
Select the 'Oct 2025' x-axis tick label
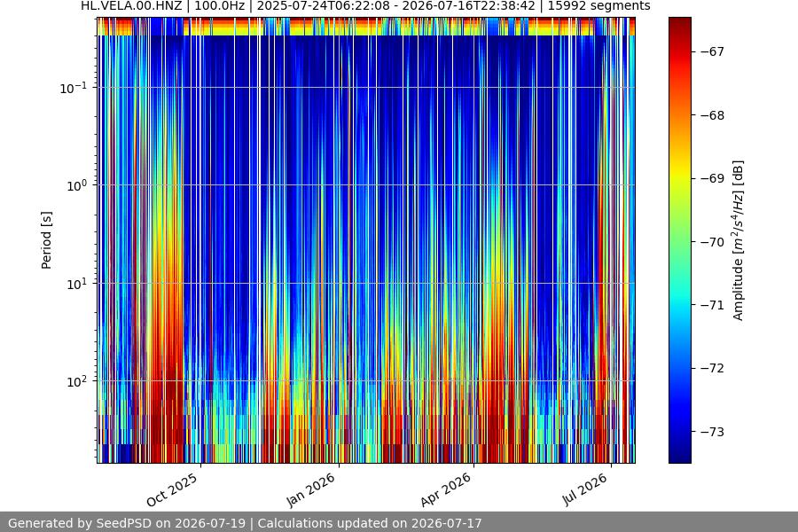pos(172,489)
